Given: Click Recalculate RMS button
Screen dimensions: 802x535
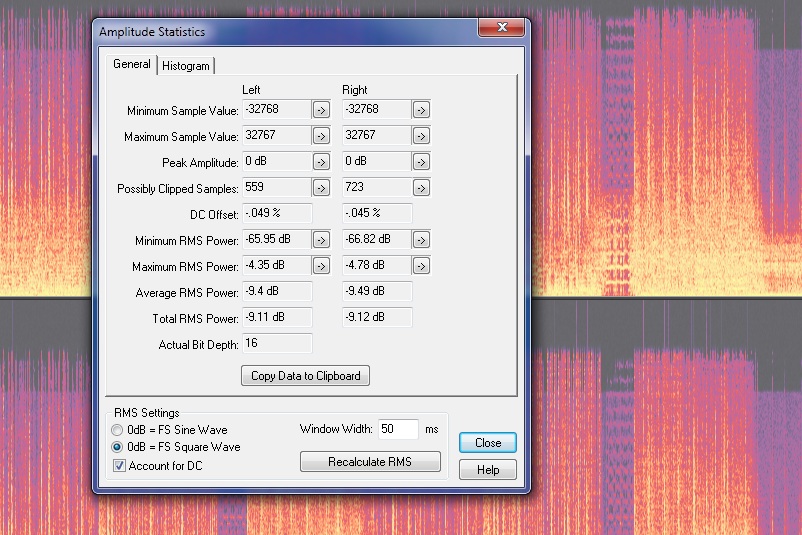Looking at the screenshot, I should click(x=370, y=462).
